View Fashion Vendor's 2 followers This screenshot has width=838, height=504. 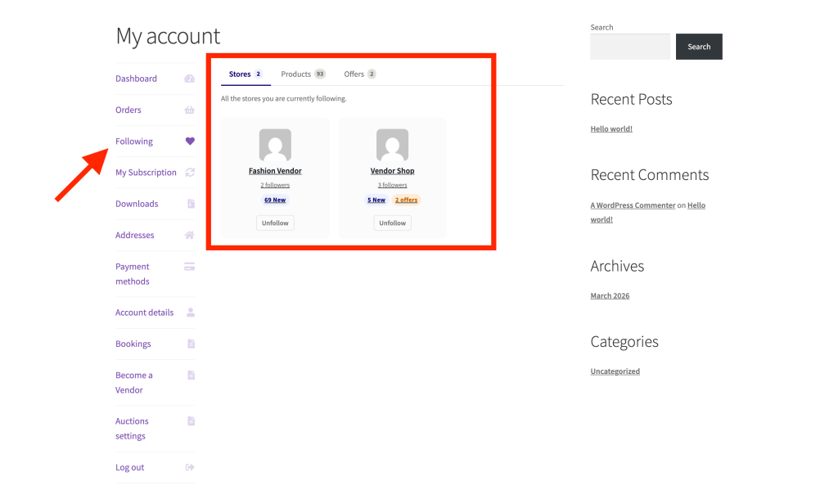[275, 185]
